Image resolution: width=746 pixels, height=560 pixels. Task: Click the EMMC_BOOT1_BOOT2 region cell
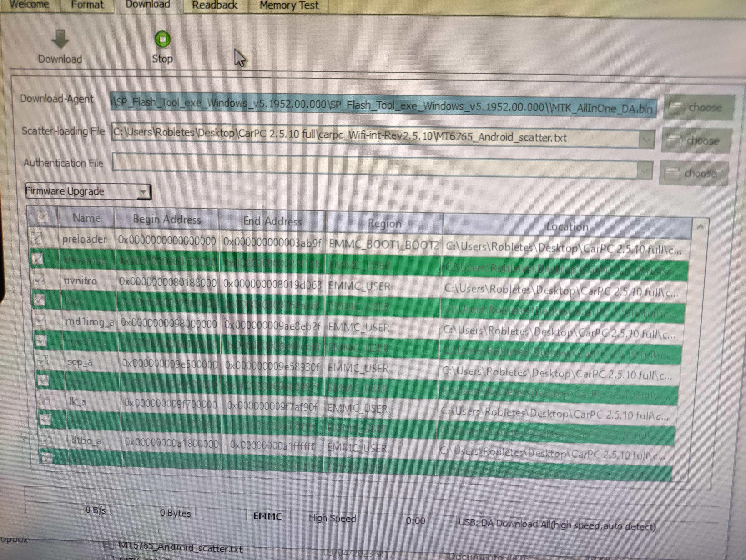(x=383, y=244)
